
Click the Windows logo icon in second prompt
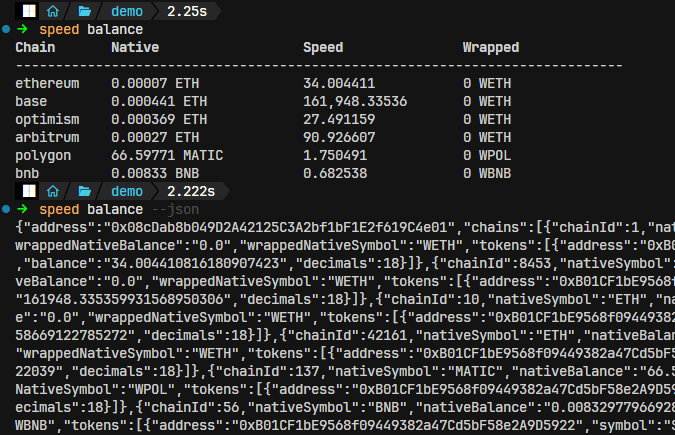coord(29,191)
